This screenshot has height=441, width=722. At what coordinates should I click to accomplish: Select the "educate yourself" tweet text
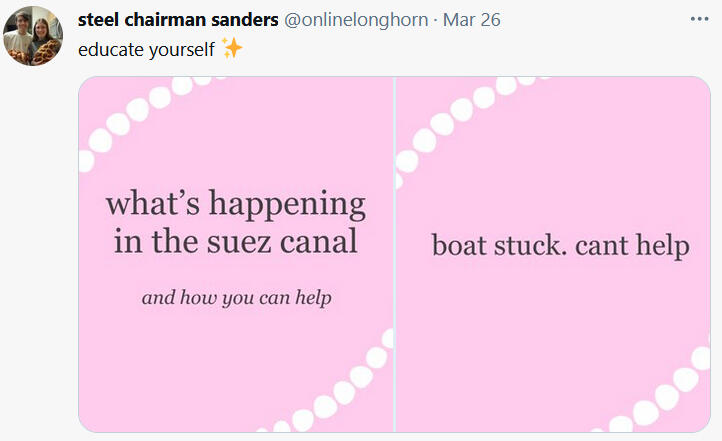(146, 48)
